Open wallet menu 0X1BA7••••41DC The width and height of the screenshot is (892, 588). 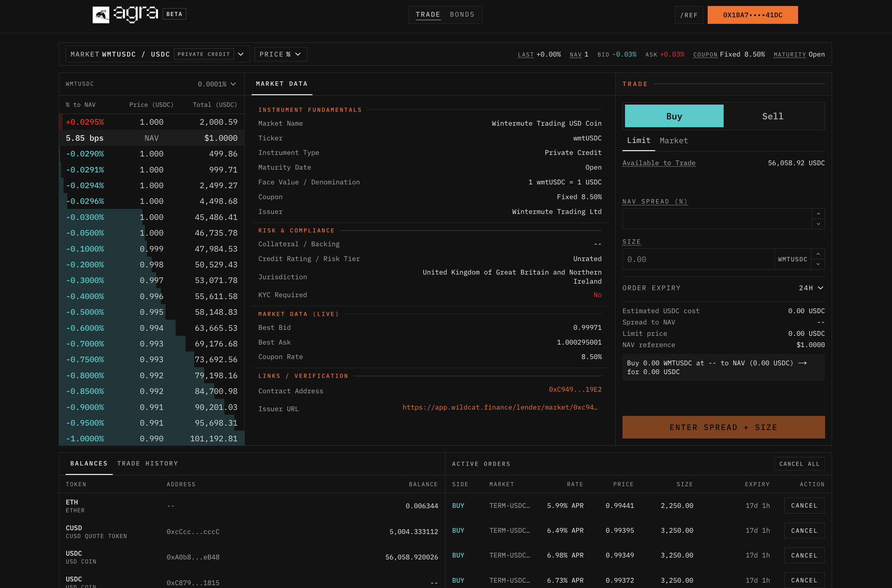click(x=753, y=15)
